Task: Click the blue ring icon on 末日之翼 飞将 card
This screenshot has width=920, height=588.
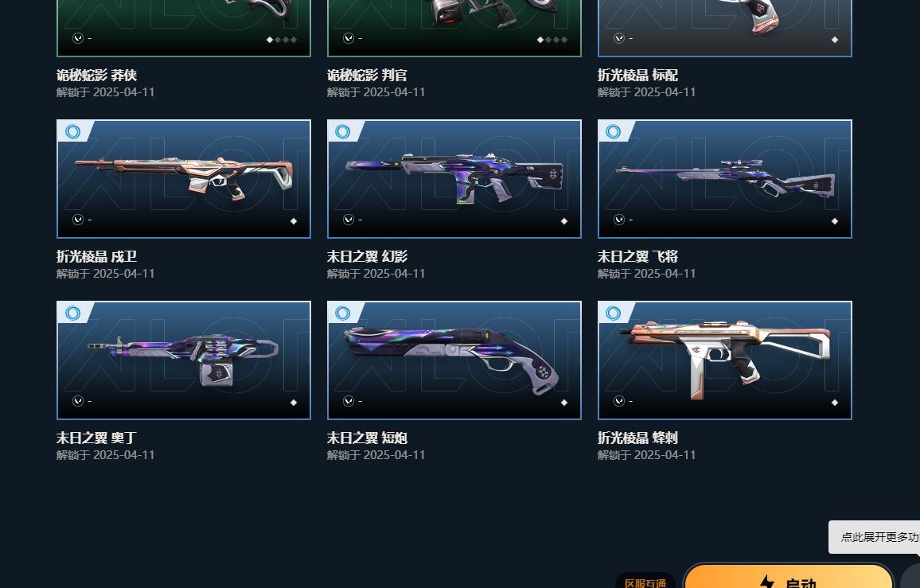Action: point(614,131)
